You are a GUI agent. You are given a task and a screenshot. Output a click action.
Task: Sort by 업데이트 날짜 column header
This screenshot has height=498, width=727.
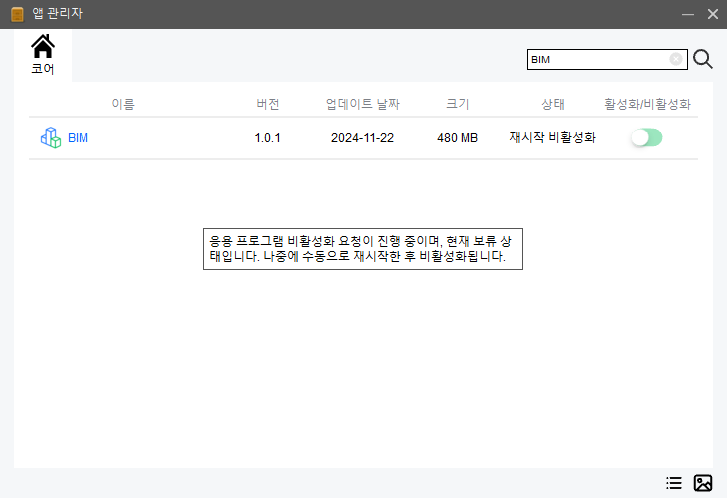(x=363, y=104)
